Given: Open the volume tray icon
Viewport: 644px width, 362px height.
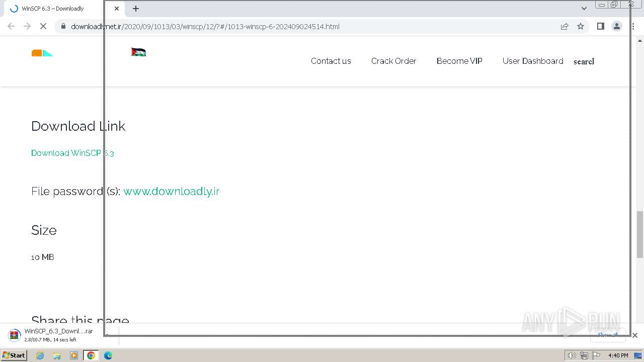Looking at the screenshot, I should click(572, 355).
